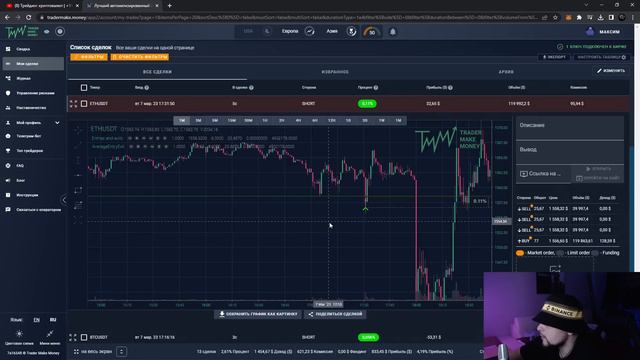Click help icon next to Вход column

tap(147, 87)
